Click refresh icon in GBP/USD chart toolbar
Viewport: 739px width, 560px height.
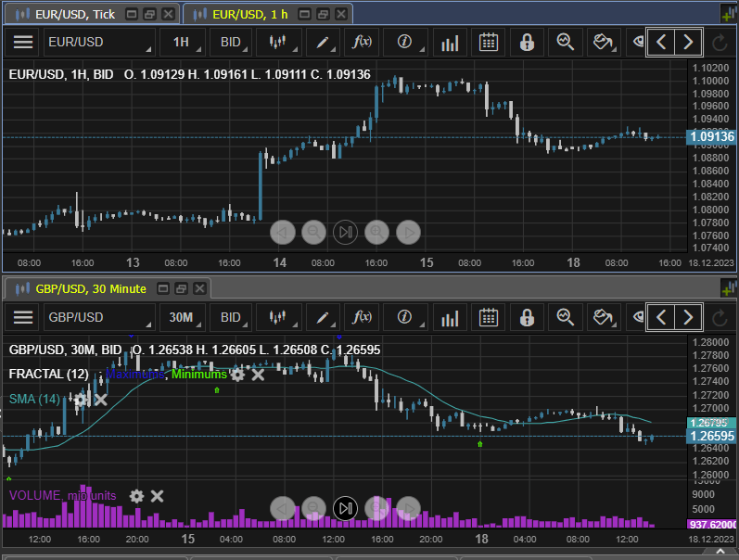point(720,318)
